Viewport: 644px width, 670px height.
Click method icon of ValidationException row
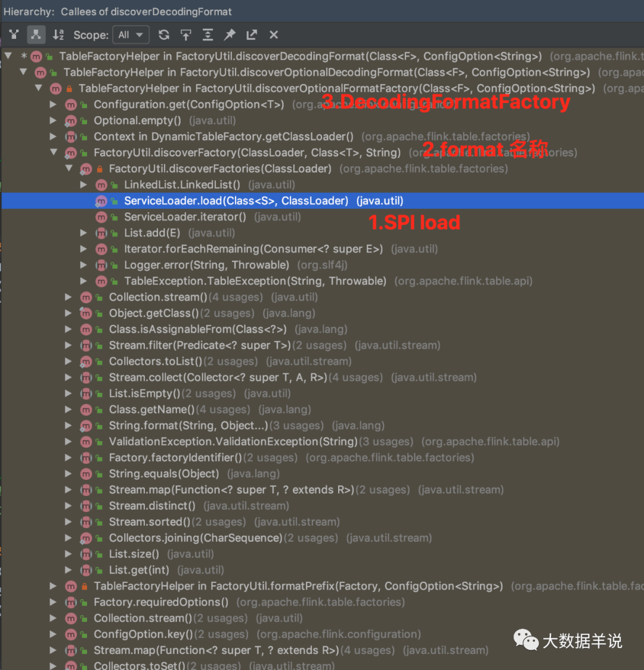point(85,442)
